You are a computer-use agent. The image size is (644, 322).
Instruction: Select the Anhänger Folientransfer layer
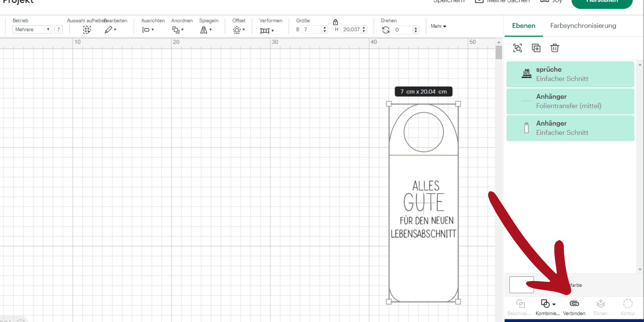[570, 101]
